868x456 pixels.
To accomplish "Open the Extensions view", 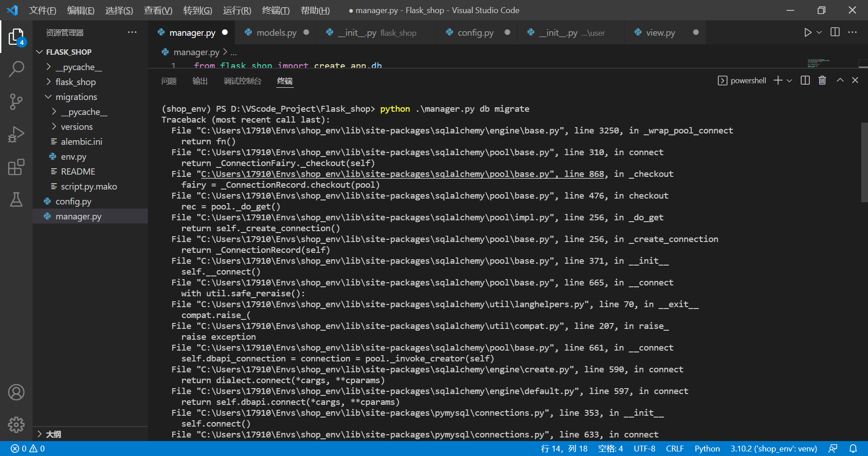I will coord(16,167).
